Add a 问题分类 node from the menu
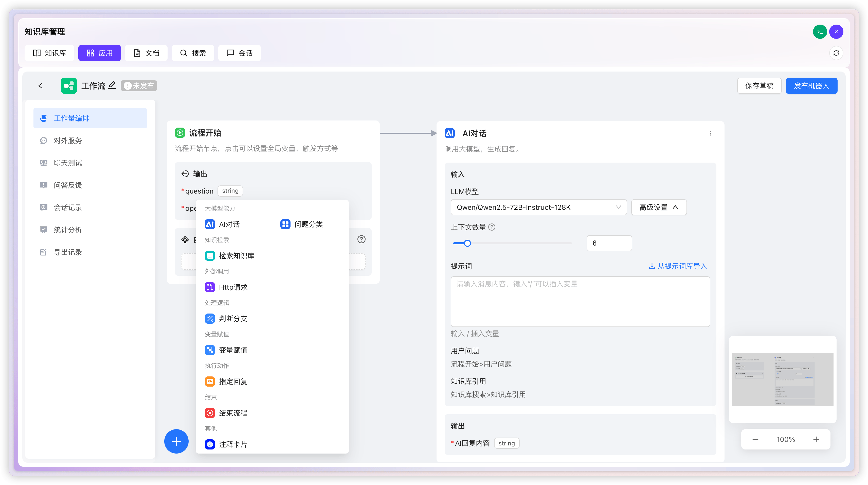 coord(302,224)
